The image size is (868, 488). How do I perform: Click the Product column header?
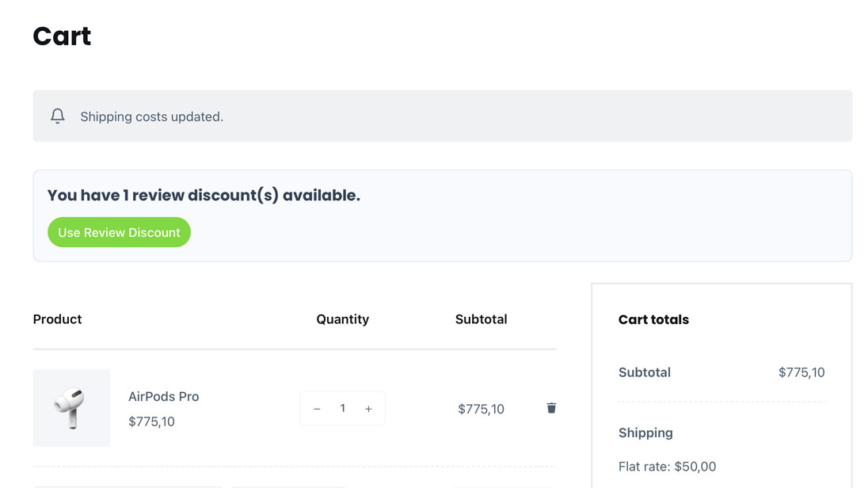coord(57,319)
